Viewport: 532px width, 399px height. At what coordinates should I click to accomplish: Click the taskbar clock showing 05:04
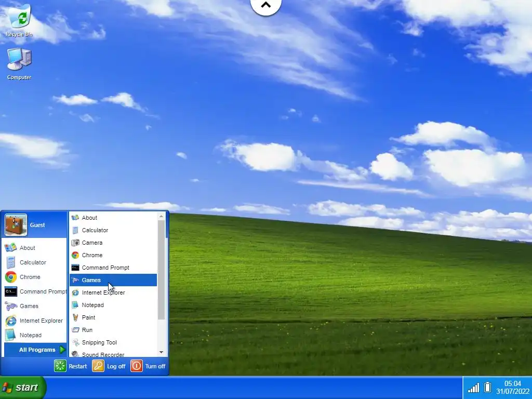tap(512, 383)
